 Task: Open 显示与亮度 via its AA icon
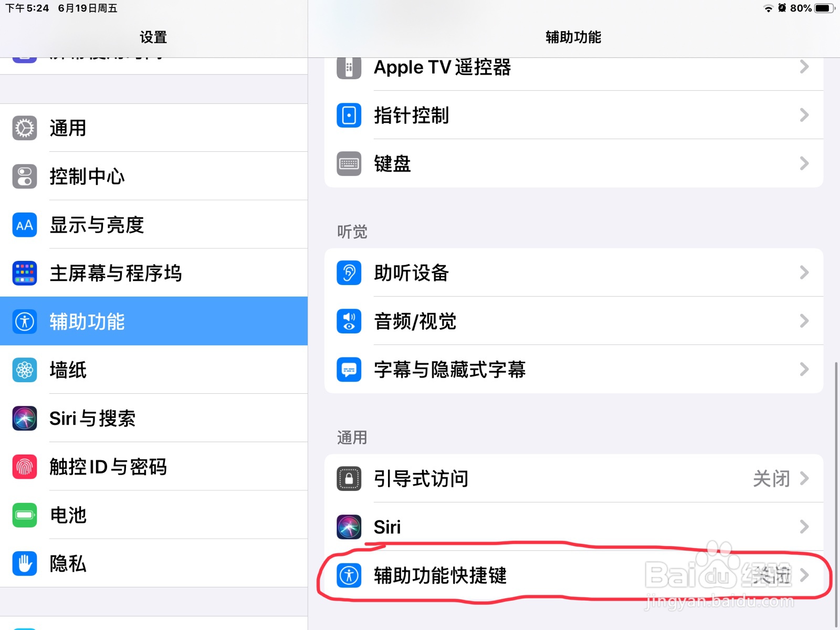(24, 224)
